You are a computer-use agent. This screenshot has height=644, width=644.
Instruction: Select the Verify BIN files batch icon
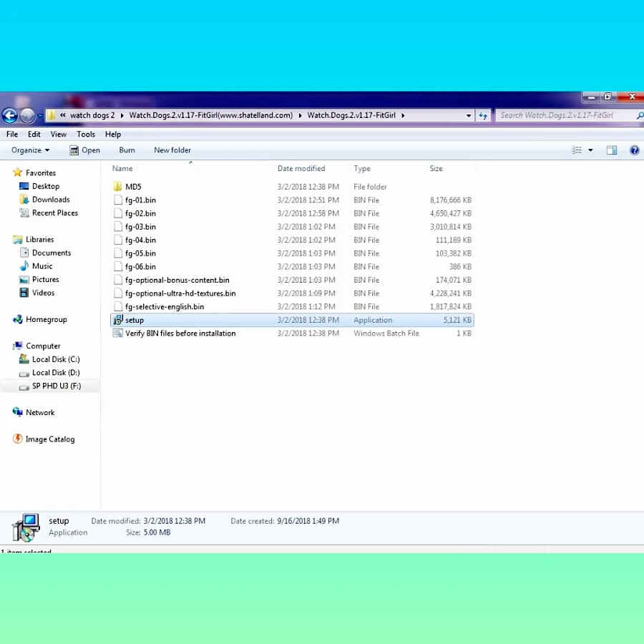118,333
